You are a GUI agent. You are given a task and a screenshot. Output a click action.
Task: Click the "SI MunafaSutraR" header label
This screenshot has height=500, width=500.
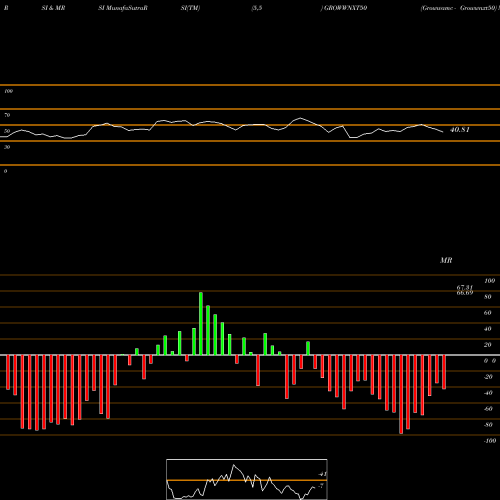tap(123, 8)
